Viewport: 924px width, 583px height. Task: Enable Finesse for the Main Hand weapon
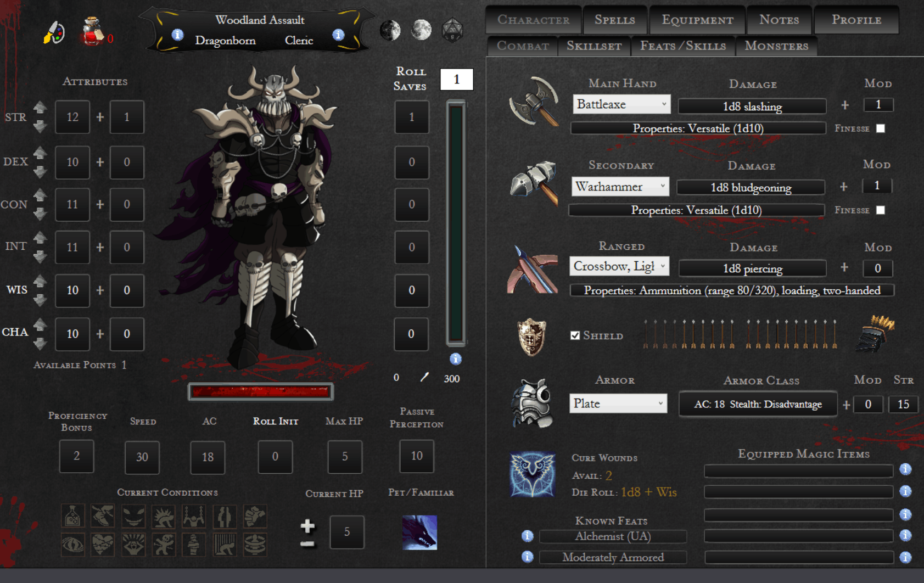(880, 128)
